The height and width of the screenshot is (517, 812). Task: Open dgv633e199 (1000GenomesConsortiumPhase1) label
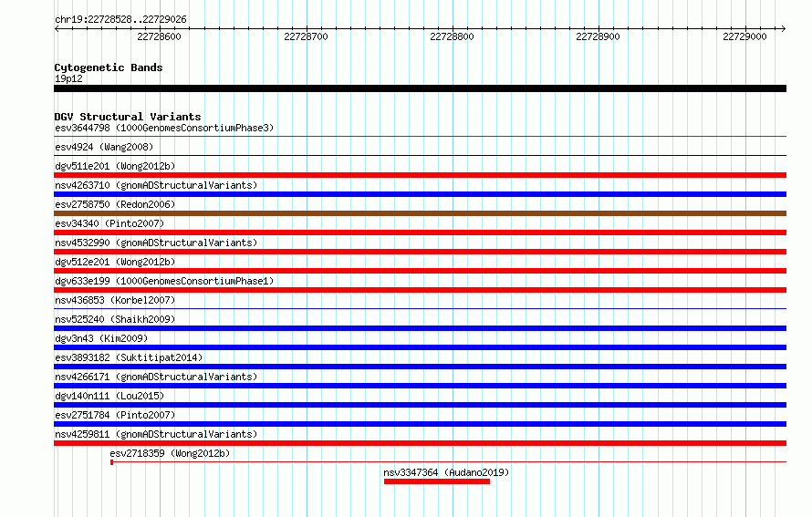pos(164,281)
